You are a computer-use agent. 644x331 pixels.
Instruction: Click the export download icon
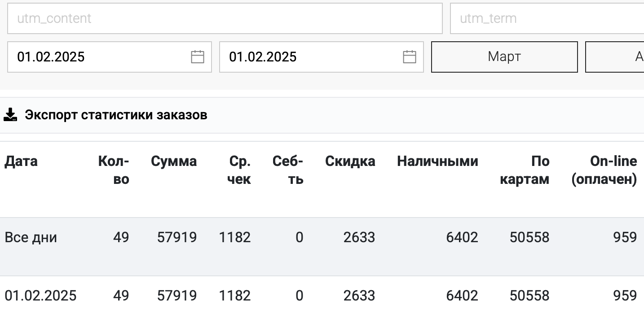point(10,115)
